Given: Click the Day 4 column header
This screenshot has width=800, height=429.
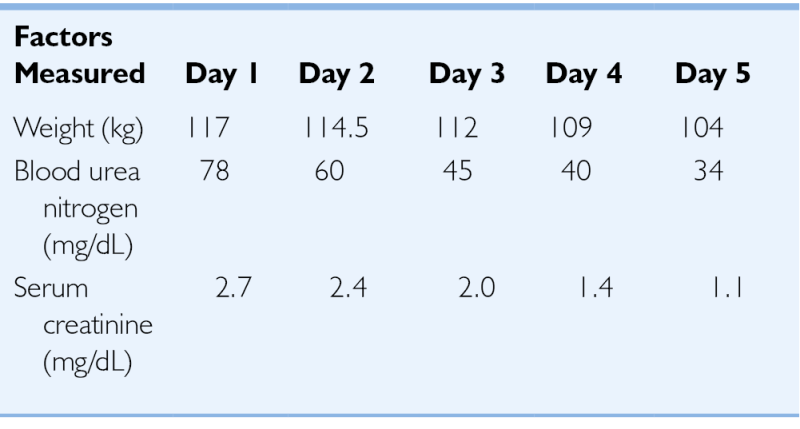Looking at the screenshot, I should click(583, 75).
